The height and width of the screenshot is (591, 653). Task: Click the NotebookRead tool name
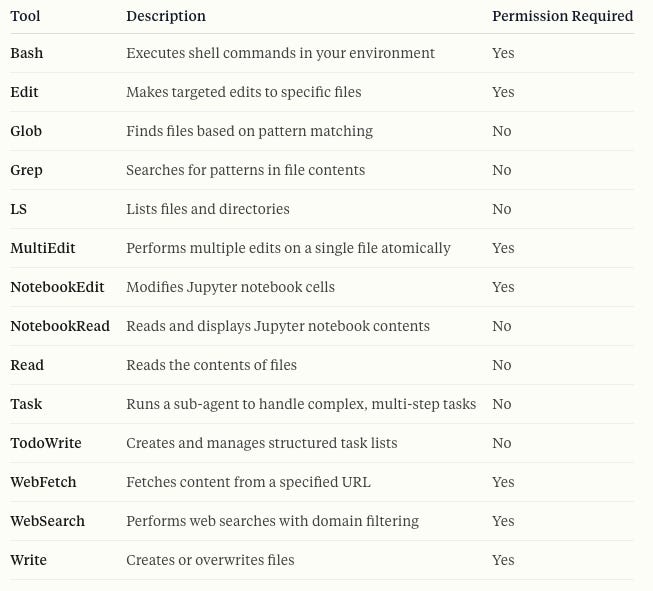tap(60, 326)
